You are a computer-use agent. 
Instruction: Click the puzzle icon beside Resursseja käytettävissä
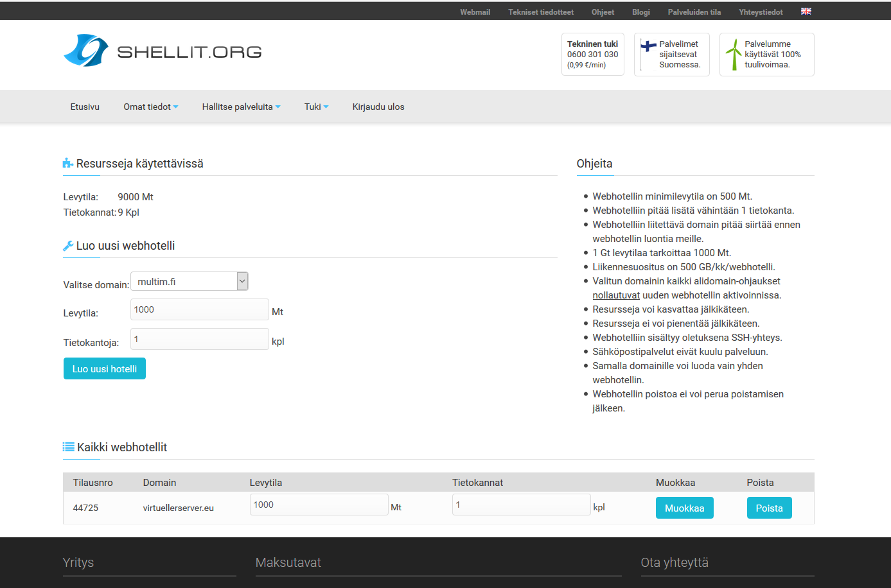click(x=67, y=162)
